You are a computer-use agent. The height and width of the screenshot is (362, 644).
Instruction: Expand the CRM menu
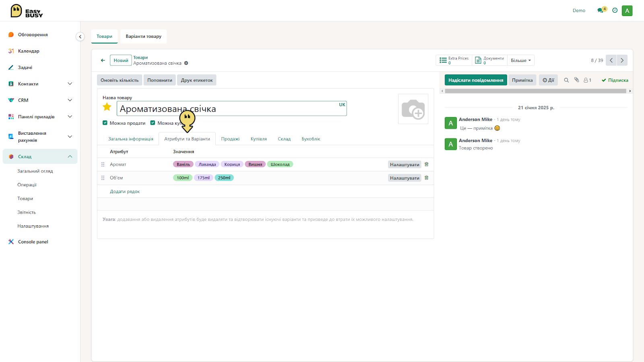[x=70, y=100]
